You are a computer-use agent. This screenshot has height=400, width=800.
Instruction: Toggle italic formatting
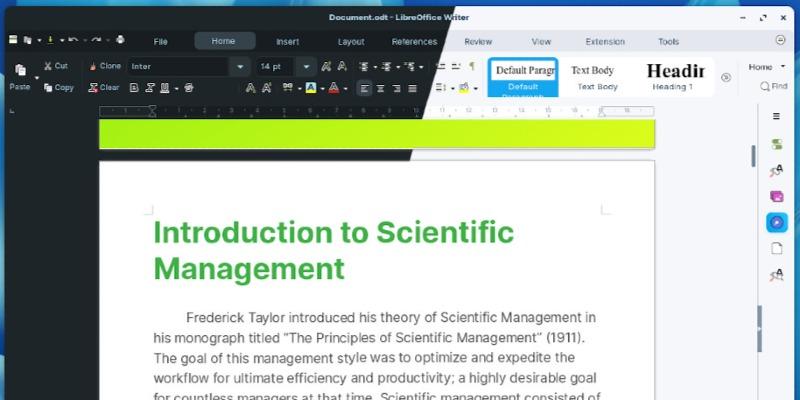(x=150, y=88)
